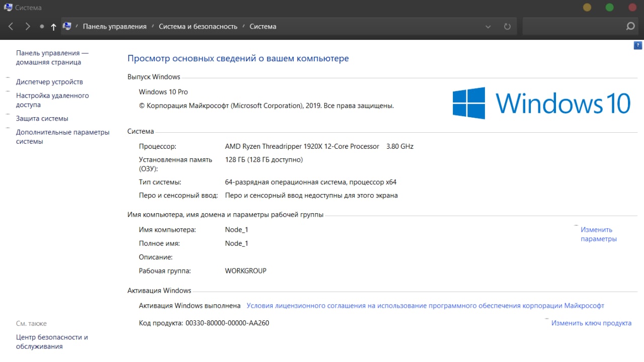Select Панель управления breadcrumb
Screen dimensions: 644x362
[x=115, y=27]
